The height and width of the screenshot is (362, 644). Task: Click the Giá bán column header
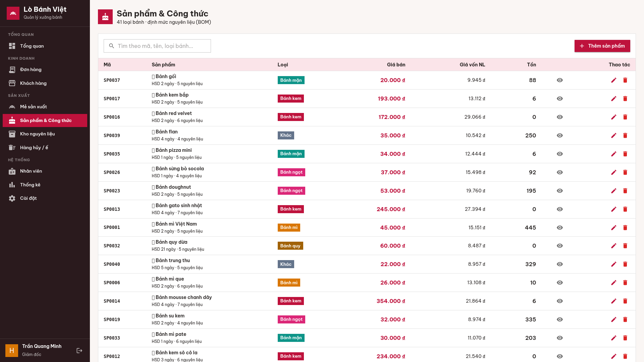tap(396, 65)
